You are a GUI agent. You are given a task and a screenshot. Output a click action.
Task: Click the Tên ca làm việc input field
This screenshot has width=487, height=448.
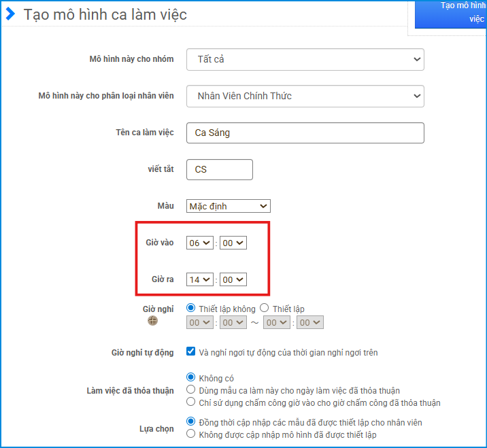click(x=305, y=133)
